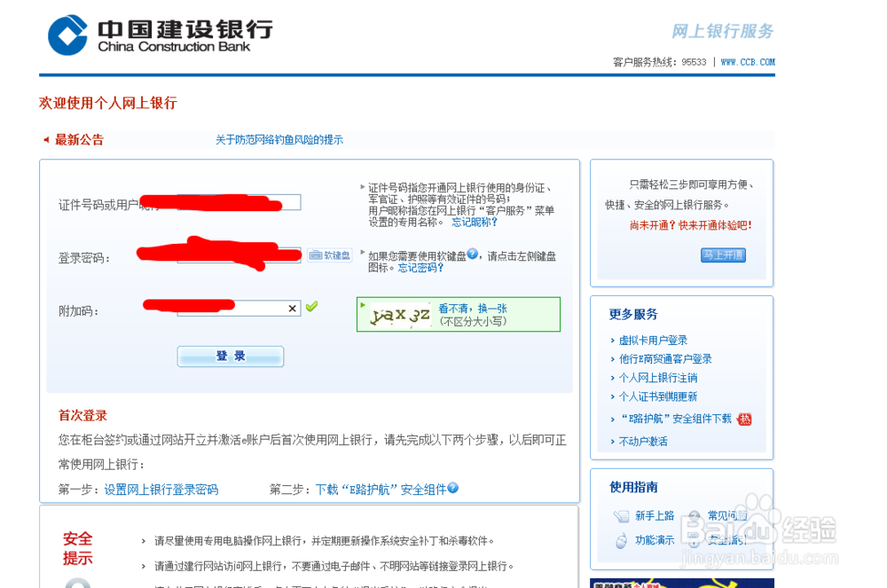The width and height of the screenshot is (887, 588).
Task: Open the 软键盘 soft keyboard
Action: pos(329,254)
